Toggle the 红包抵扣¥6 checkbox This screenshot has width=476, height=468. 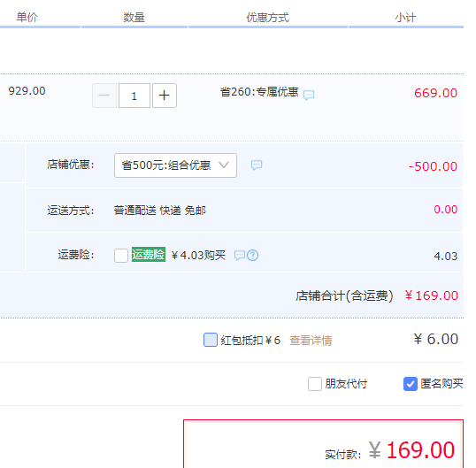(x=211, y=340)
